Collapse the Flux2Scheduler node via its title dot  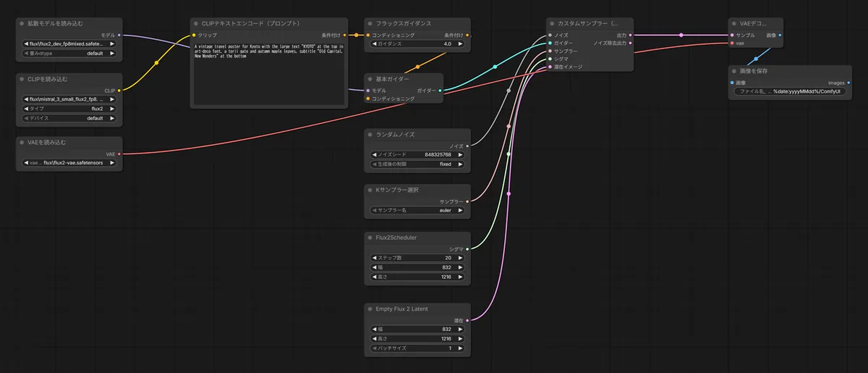[x=370, y=237]
